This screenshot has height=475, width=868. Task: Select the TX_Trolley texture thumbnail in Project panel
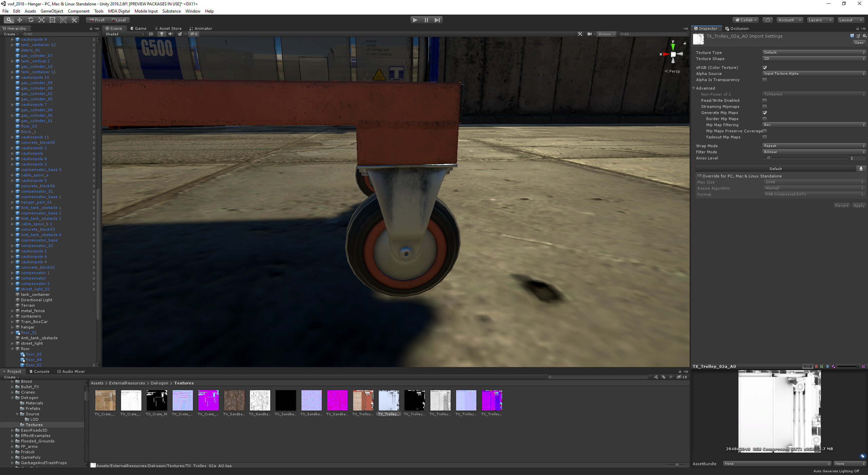click(x=389, y=400)
